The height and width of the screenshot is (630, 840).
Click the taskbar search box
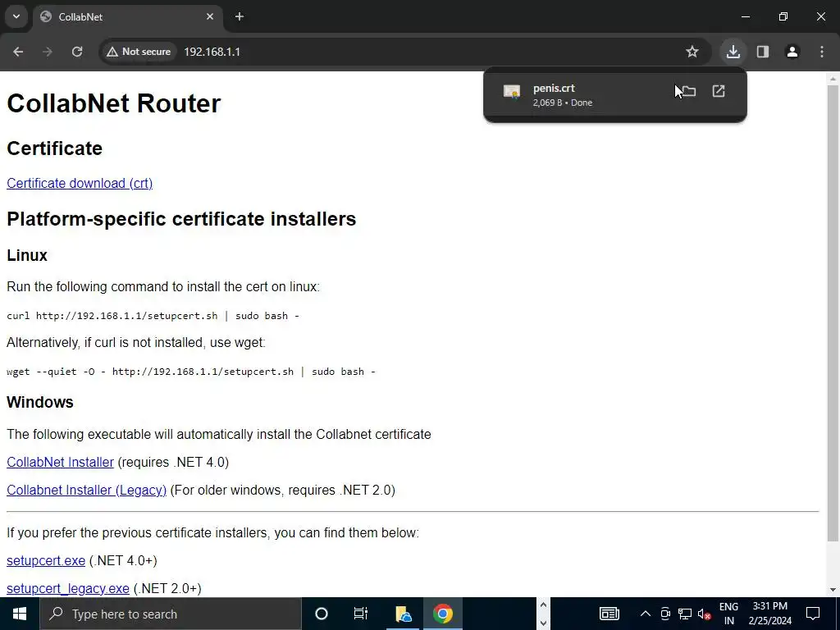pyautogui.click(x=171, y=614)
